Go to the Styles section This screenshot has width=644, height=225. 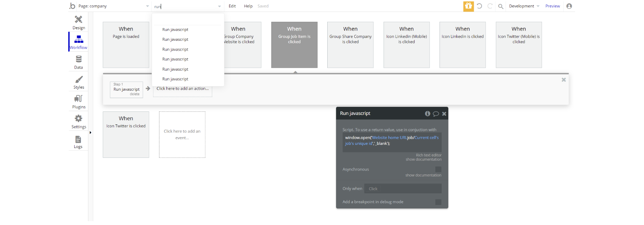click(x=78, y=82)
